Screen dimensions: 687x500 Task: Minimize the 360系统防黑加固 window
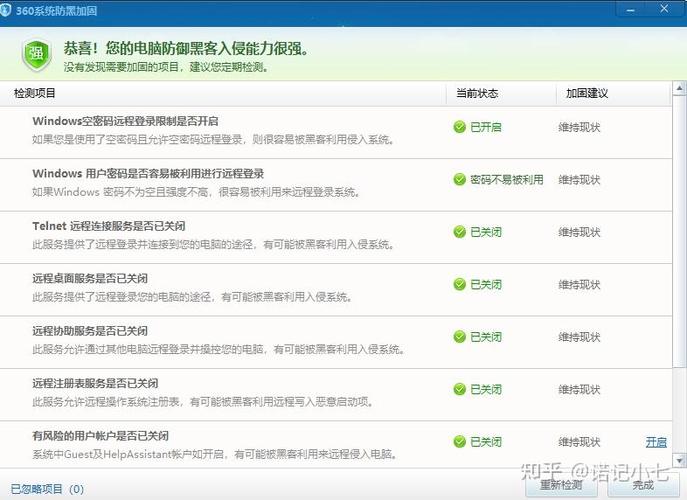pyautogui.click(x=631, y=10)
